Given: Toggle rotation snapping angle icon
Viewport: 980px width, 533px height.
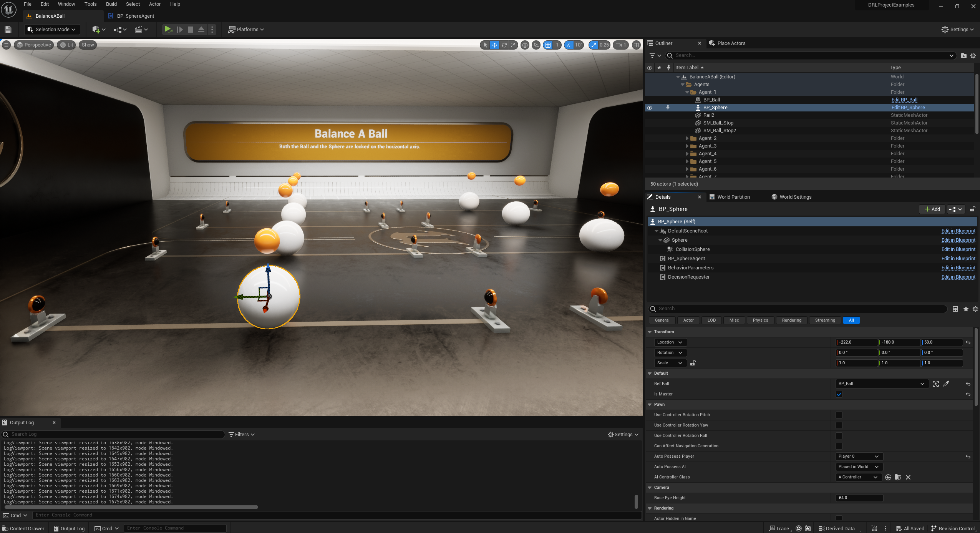Looking at the screenshot, I should [x=569, y=45].
